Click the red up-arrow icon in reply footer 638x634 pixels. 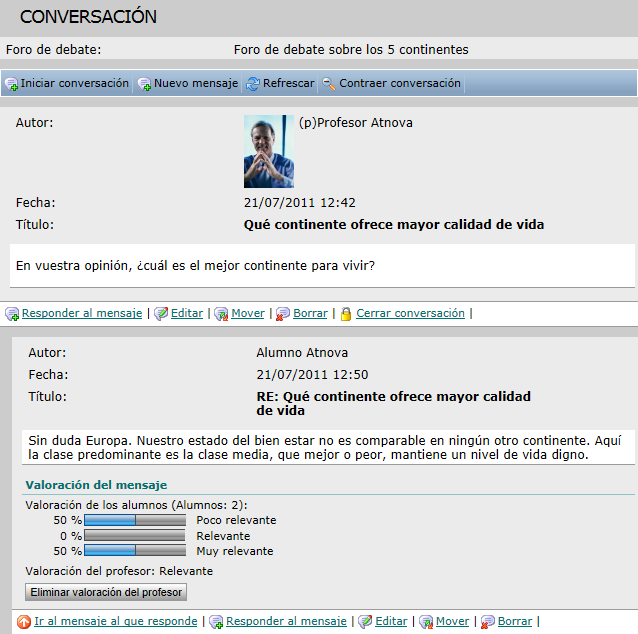coord(24,621)
